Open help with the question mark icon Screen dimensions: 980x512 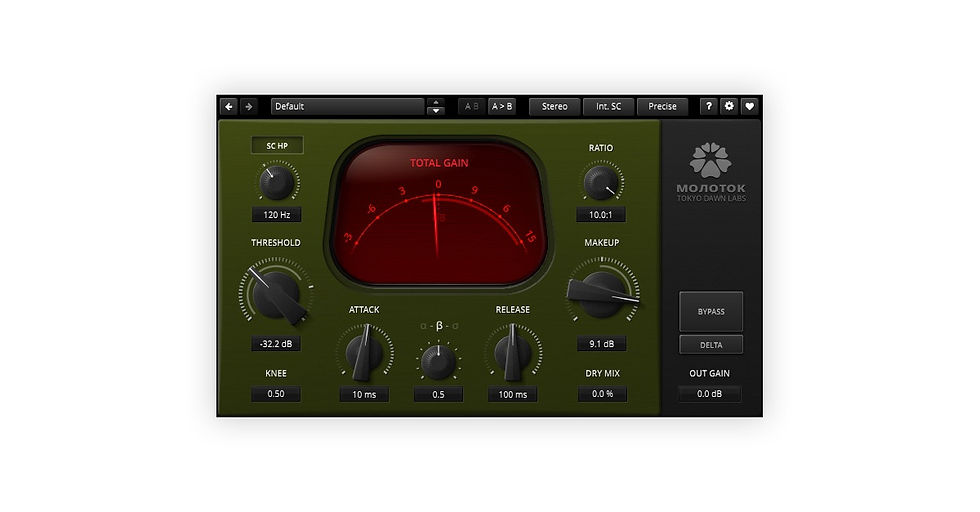(x=708, y=106)
